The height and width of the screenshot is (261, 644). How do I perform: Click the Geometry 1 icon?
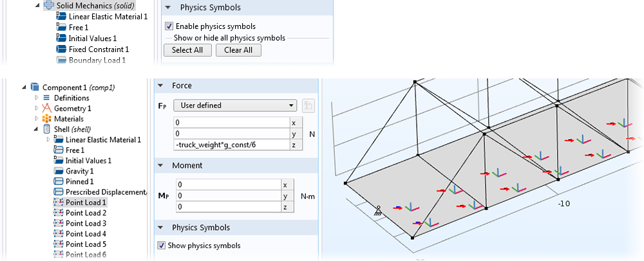(46, 109)
